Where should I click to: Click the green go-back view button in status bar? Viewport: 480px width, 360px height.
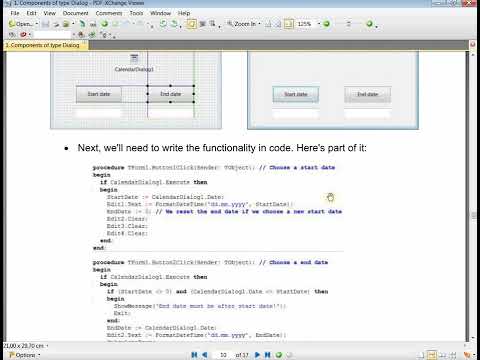tap(279, 355)
